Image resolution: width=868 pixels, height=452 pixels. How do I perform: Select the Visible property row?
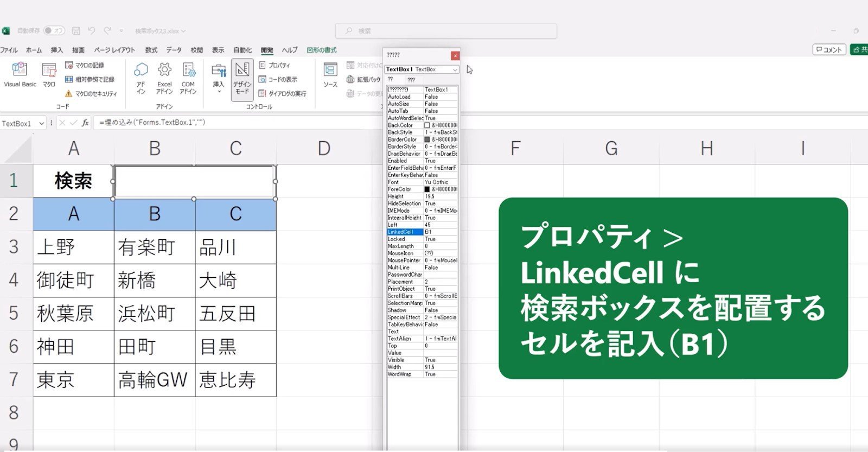(x=422, y=360)
